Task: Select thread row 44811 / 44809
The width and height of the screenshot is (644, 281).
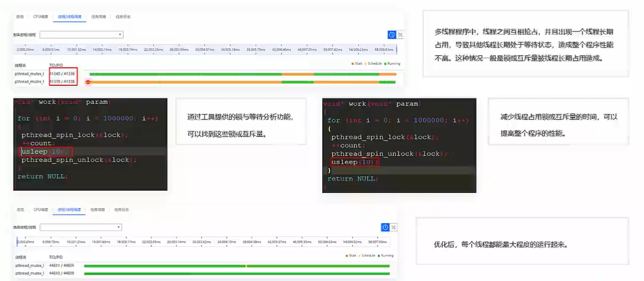Action: click(x=203, y=266)
